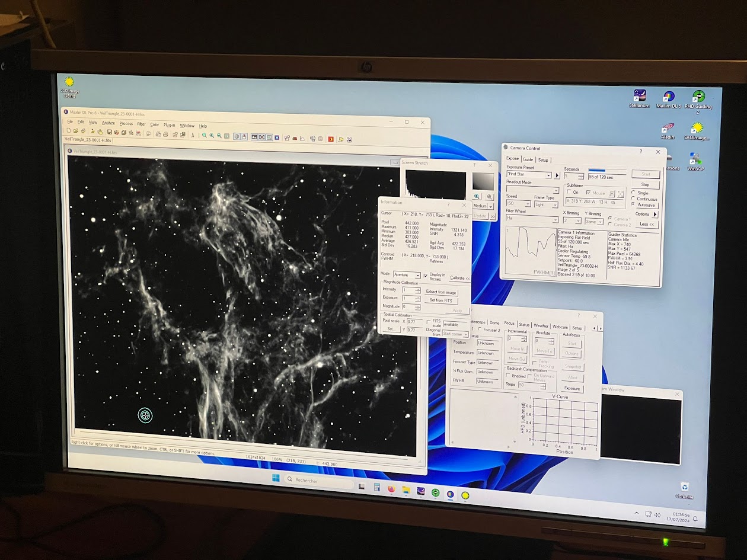
Task: Enable the Backlash Compensation Enabled checkbox
Action: point(508,375)
